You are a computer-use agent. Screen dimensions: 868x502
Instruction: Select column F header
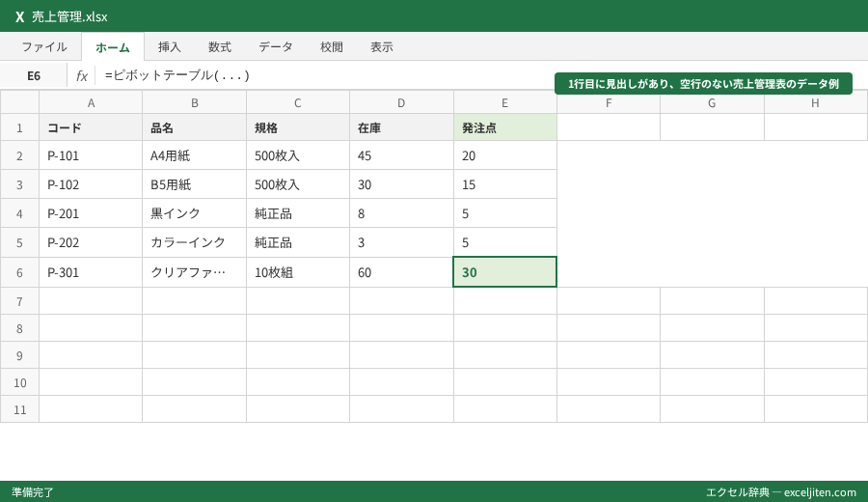coord(609,102)
